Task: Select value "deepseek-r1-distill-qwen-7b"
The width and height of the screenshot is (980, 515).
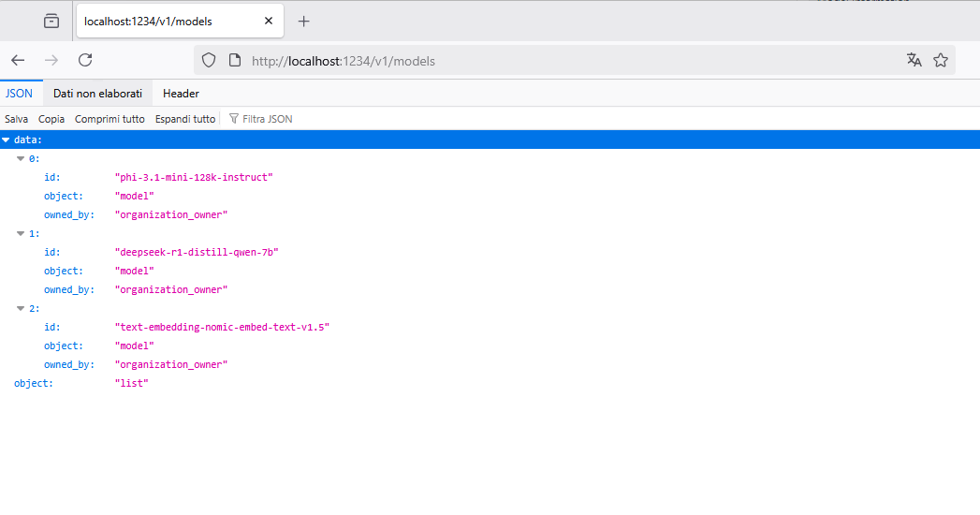Action: 197,253
